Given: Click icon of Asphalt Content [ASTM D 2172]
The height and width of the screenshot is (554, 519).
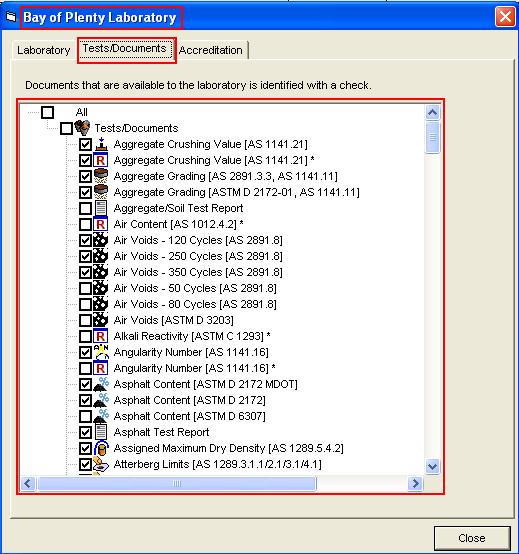Looking at the screenshot, I should click(x=101, y=400).
